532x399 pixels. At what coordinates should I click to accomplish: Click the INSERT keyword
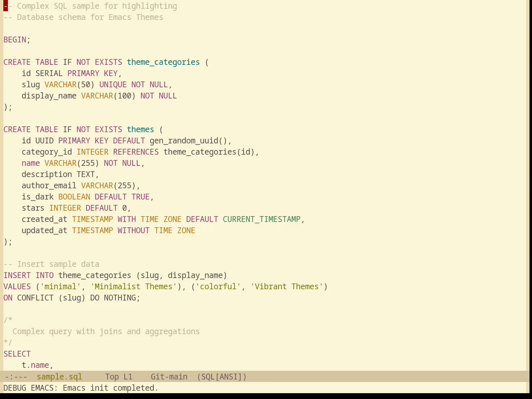17,275
